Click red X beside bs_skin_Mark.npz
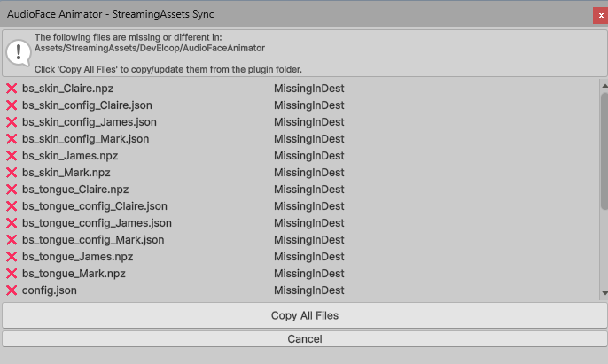The width and height of the screenshot is (608, 364). 12,173
